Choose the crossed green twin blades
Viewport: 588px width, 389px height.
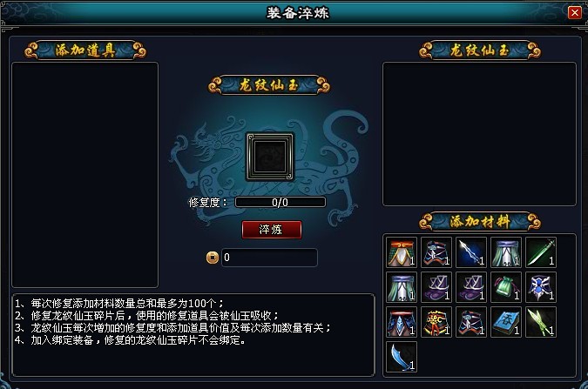(x=541, y=322)
